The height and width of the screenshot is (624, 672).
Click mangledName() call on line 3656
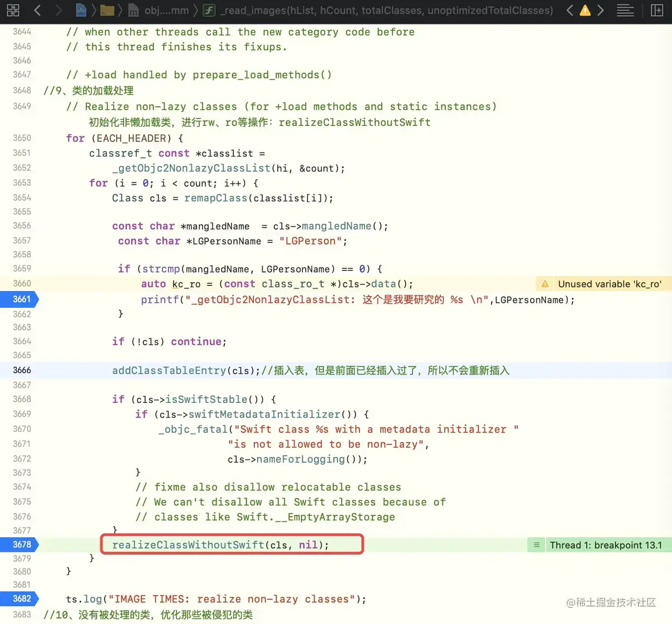[x=342, y=226]
